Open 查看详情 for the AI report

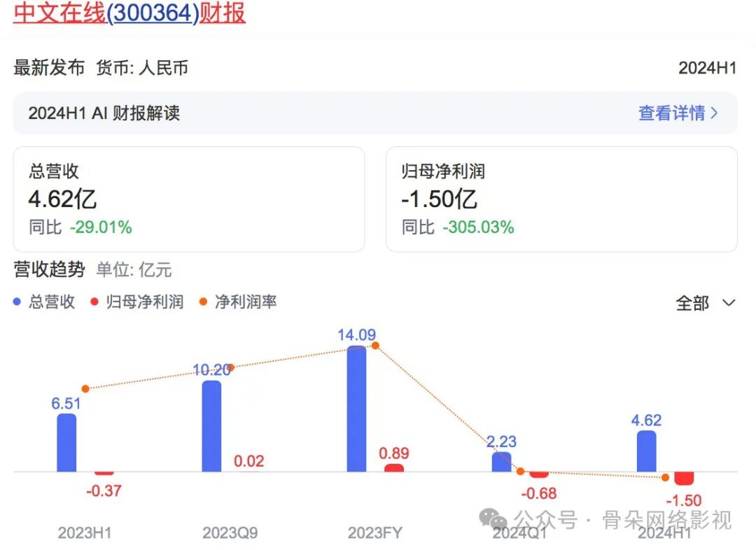click(x=671, y=113)
